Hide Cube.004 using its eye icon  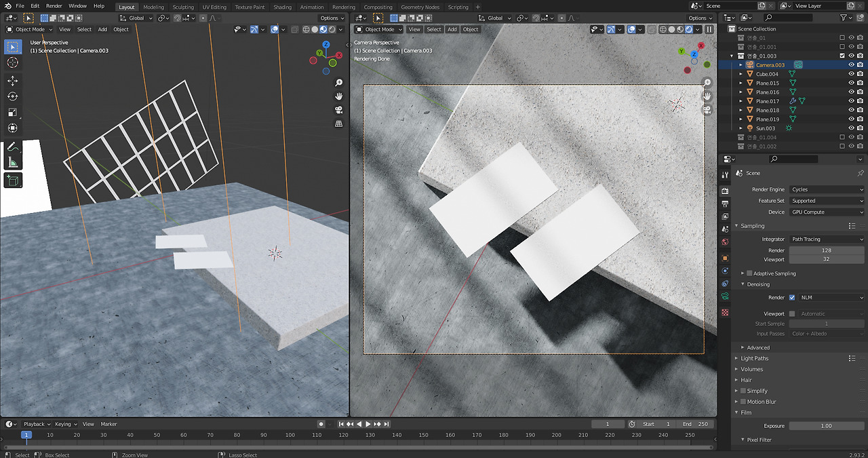851,74
